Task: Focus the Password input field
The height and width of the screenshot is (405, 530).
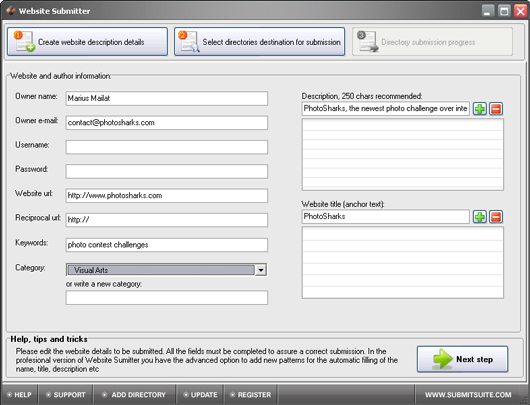Action: click(167, 171)
